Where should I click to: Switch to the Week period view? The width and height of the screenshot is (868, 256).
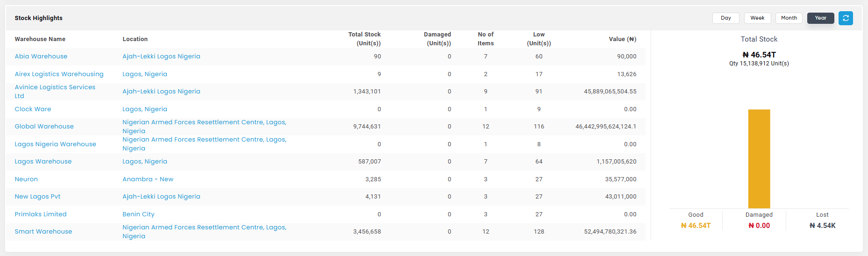pyautogui.click(x=757, y=18)
